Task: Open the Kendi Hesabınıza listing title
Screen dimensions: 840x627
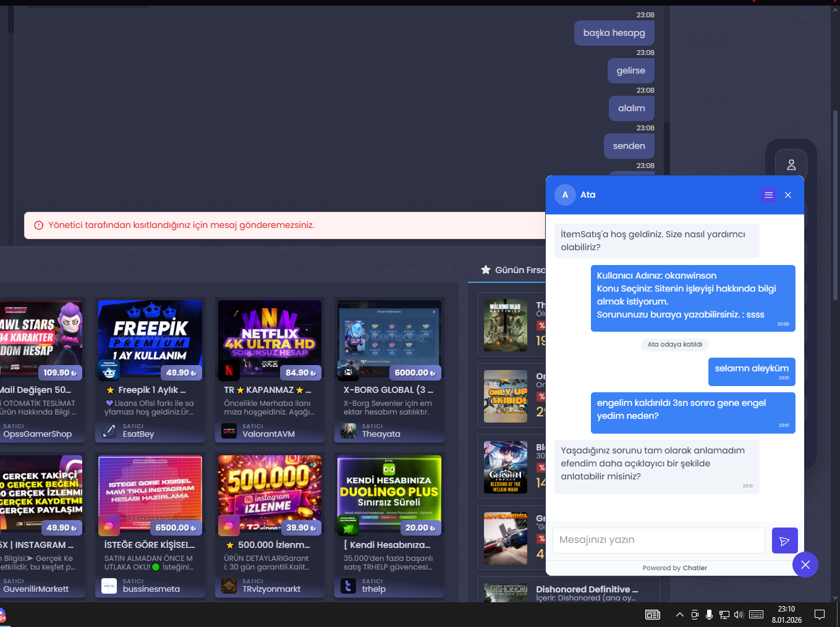Action: click(x=387, y=545)
